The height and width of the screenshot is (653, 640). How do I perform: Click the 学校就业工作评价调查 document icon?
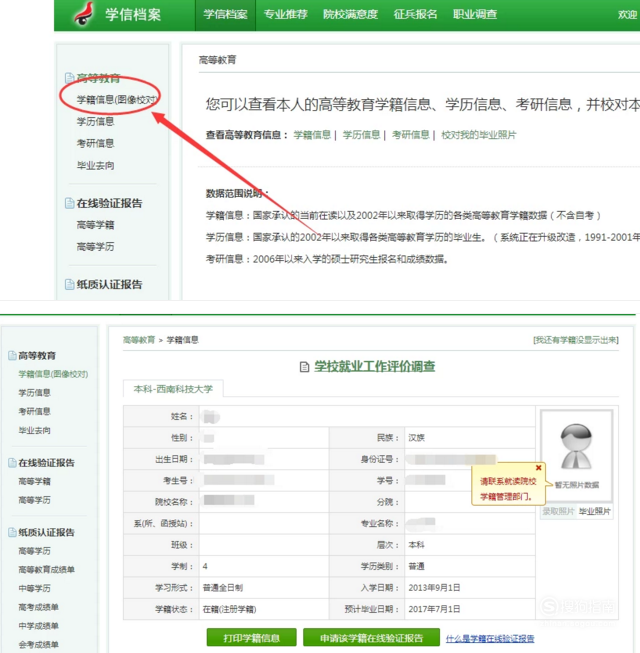[304, 367]
